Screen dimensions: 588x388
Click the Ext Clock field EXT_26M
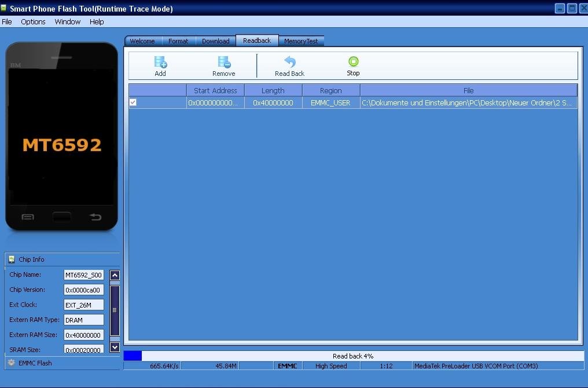tap(83, 305)
